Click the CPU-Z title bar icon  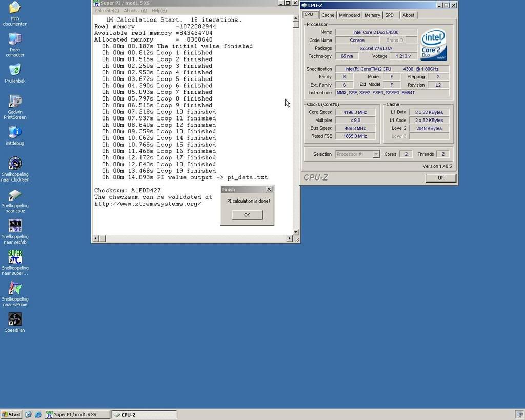coord(304,5)
